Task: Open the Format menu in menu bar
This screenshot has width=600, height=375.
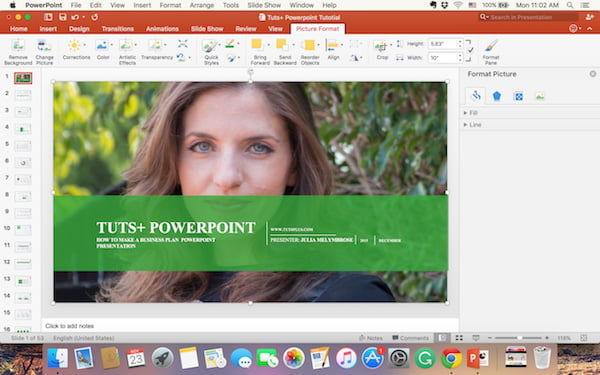Action: click(170, 5)
